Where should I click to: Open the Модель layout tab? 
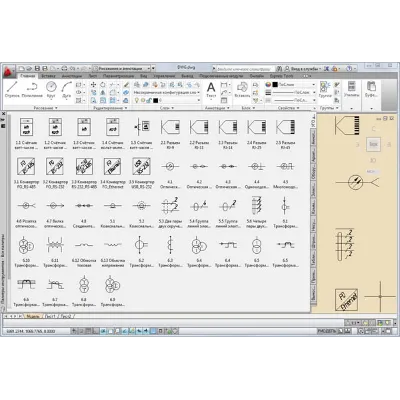coord(33,316)
